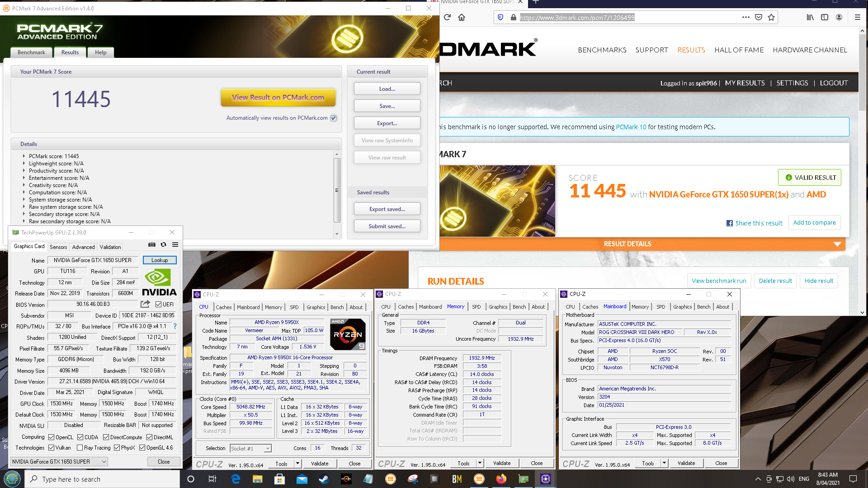Viewport: 868px width, 488px height.
Task: Open the Advanced tab in GPU-Z
Action: pyautogui.click(x=83, y=247)
